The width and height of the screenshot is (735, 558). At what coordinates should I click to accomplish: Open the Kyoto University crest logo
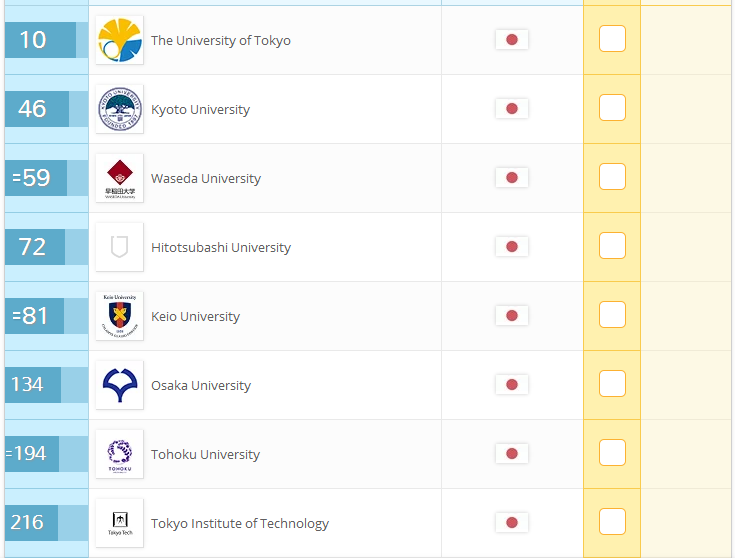click(120, 109)
